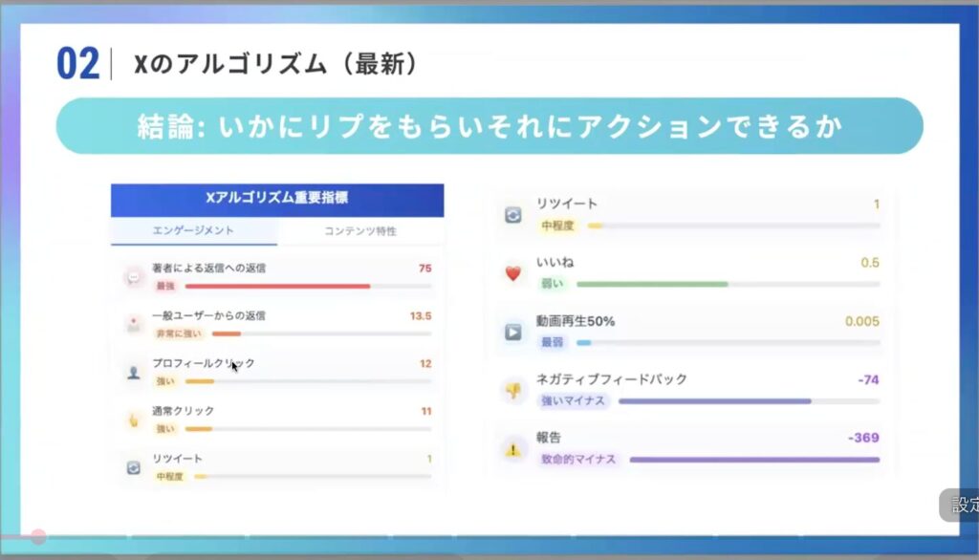Click the warning triangle icon beside 報告
The width and height of the screenshot is (979, 560).
[513, 448]
